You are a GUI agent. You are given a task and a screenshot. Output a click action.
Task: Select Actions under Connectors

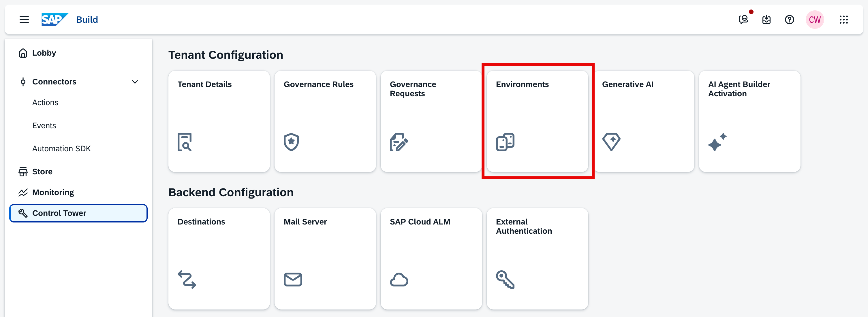point(45,102)
